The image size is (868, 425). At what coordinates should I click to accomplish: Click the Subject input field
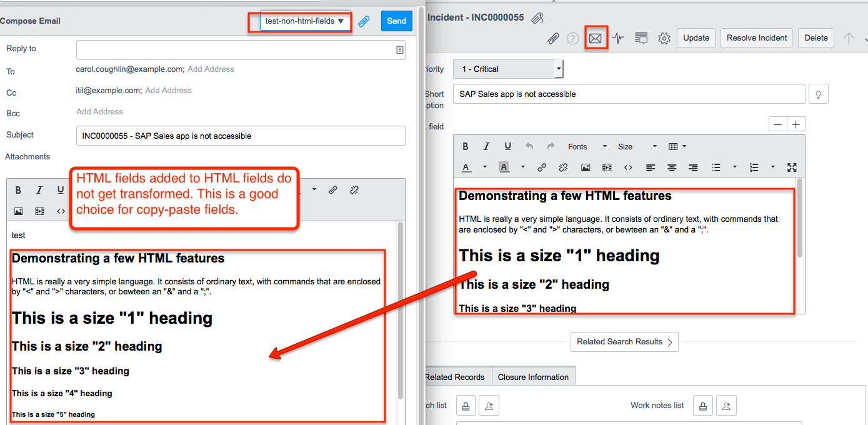[241, 136]
